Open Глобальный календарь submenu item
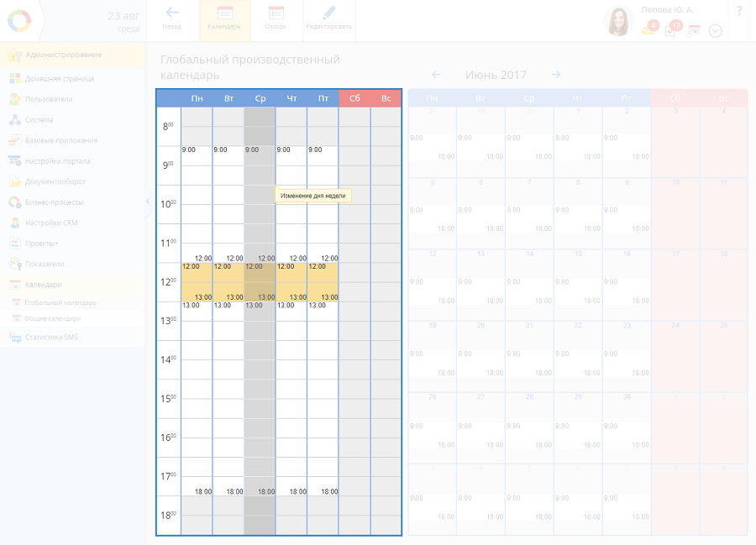 72,302
